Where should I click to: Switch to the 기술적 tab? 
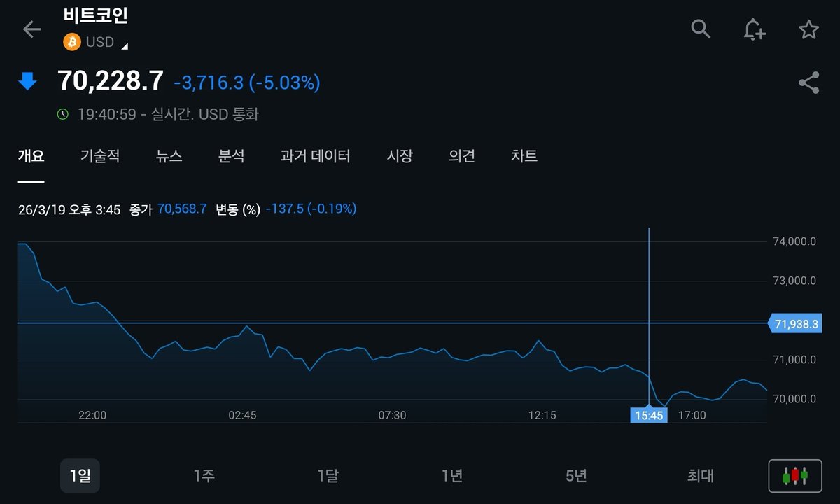tap(99, 157)
